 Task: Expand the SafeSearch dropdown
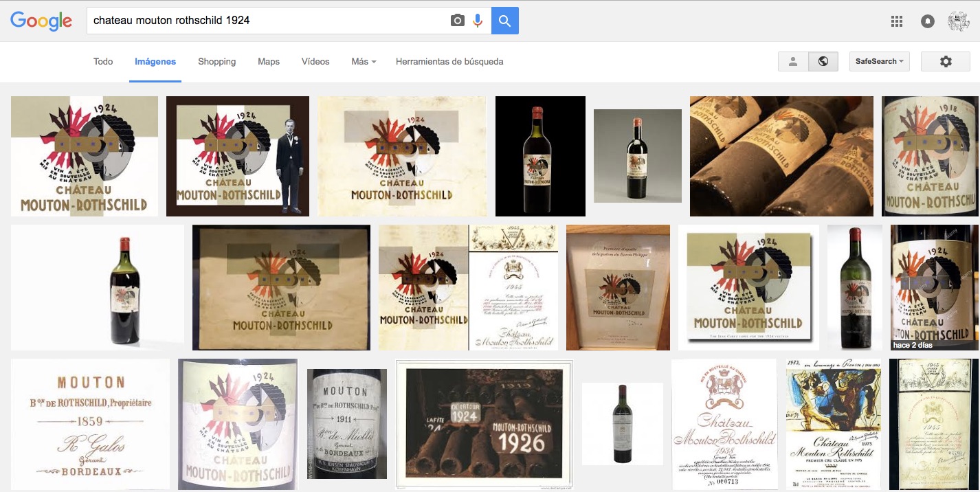pos(879,61)
